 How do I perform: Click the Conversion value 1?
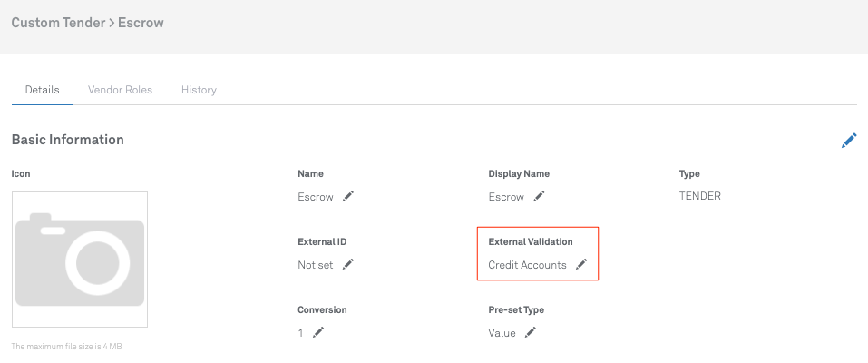point(300,333)
